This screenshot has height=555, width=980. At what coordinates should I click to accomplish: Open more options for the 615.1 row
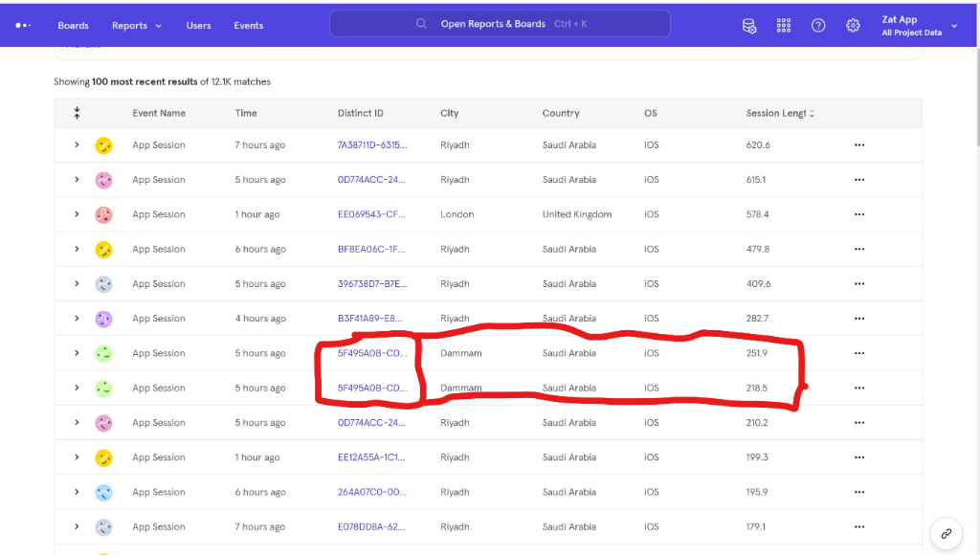click(x=859, y=180)
